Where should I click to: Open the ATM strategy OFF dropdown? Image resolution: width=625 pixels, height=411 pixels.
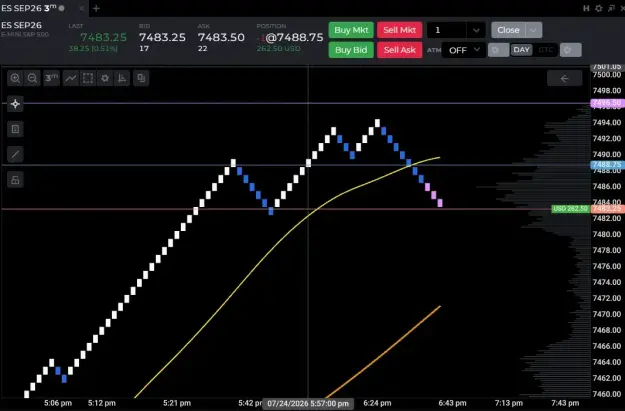pos(464,50)
